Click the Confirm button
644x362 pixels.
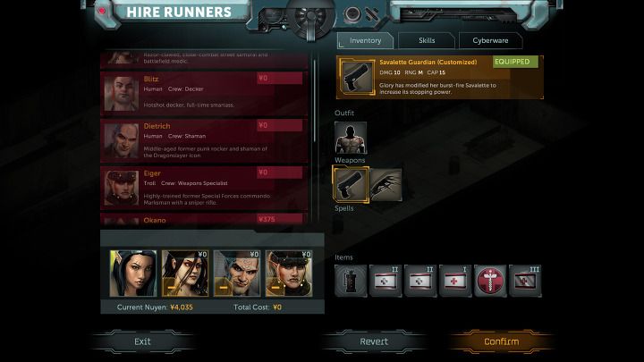pyautogui.click(x=501, y=341)
